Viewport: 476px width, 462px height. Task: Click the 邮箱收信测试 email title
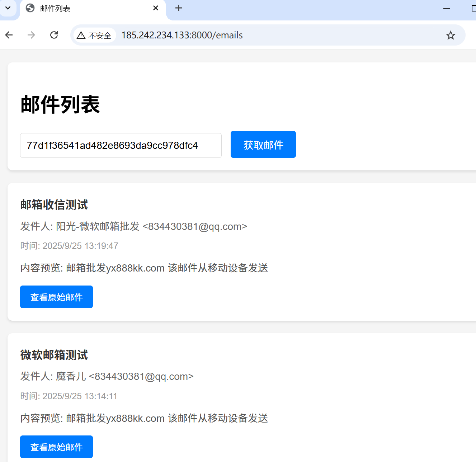[54, 205]
